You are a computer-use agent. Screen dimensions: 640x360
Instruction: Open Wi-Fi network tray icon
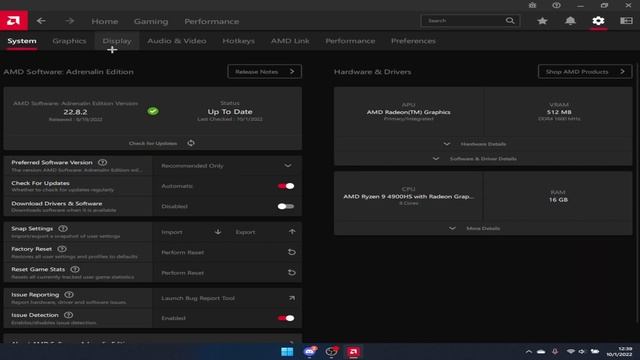point(571,351)
